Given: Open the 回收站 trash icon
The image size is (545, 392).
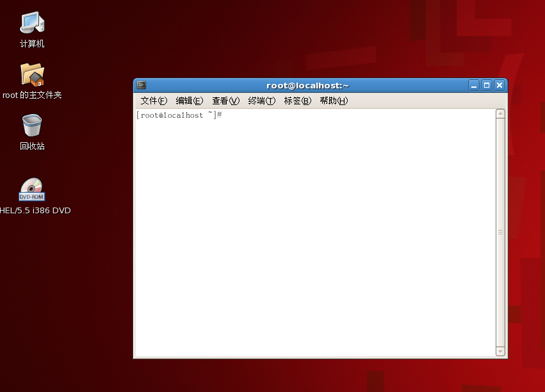Looking at the screenshot, I should tap(31, 125).
